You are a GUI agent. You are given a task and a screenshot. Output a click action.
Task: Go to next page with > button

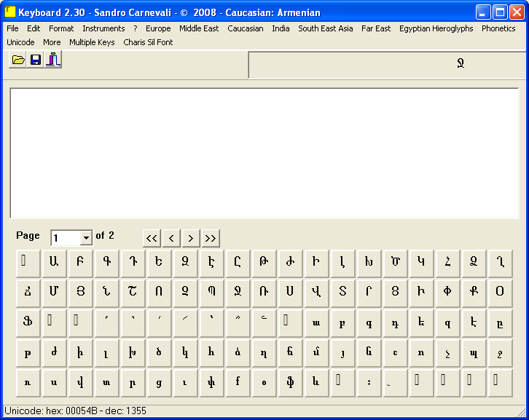point(191,238)
